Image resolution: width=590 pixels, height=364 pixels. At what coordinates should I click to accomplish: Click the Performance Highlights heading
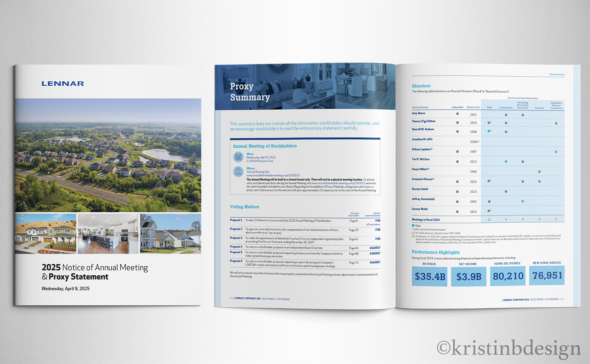click(436, 252)
